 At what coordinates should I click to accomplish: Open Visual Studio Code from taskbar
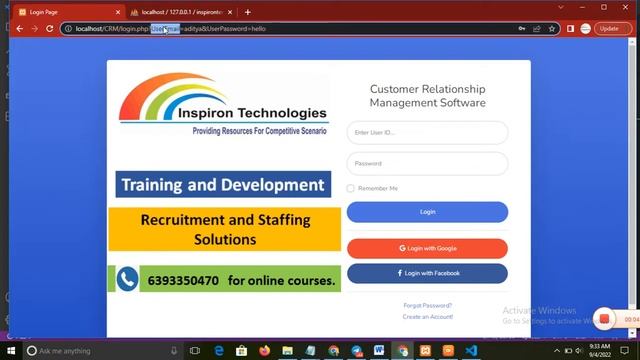point(471,351)
